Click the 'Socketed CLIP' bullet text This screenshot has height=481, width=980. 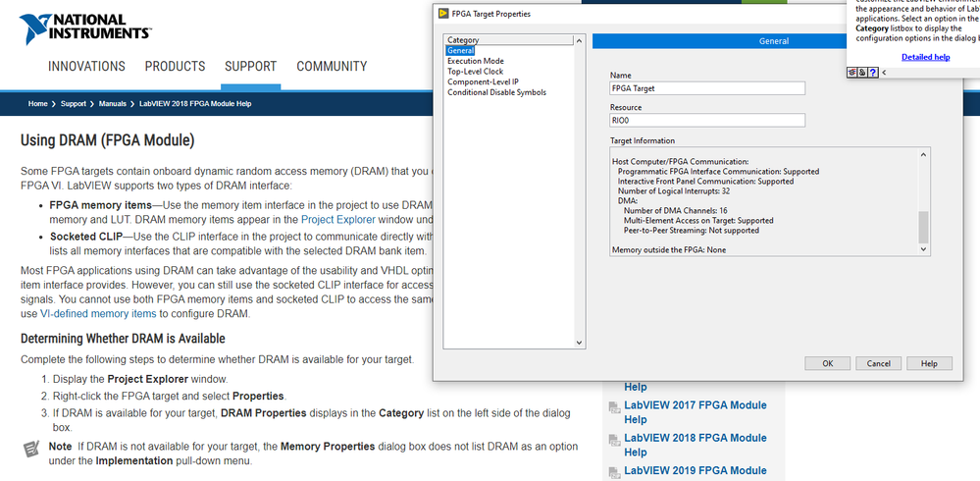tap(85, 237)
